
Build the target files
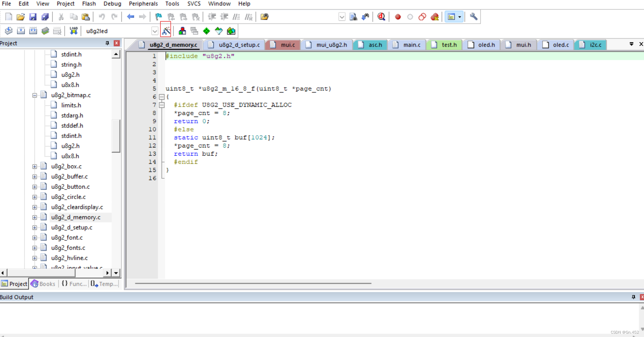pos(21,31)
